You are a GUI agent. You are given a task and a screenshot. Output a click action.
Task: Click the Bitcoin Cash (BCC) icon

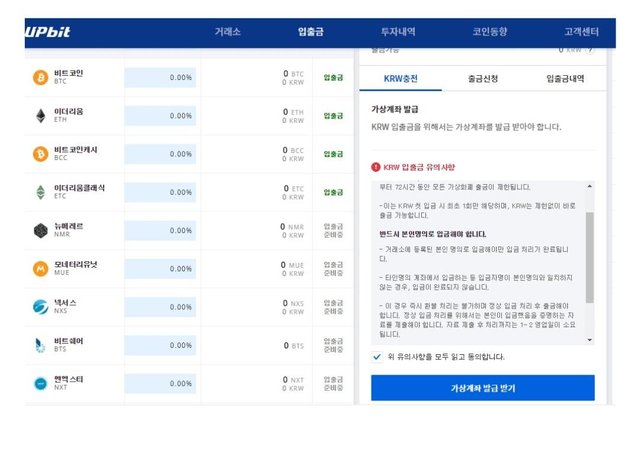pyautogui.click(x=40, y=153)
